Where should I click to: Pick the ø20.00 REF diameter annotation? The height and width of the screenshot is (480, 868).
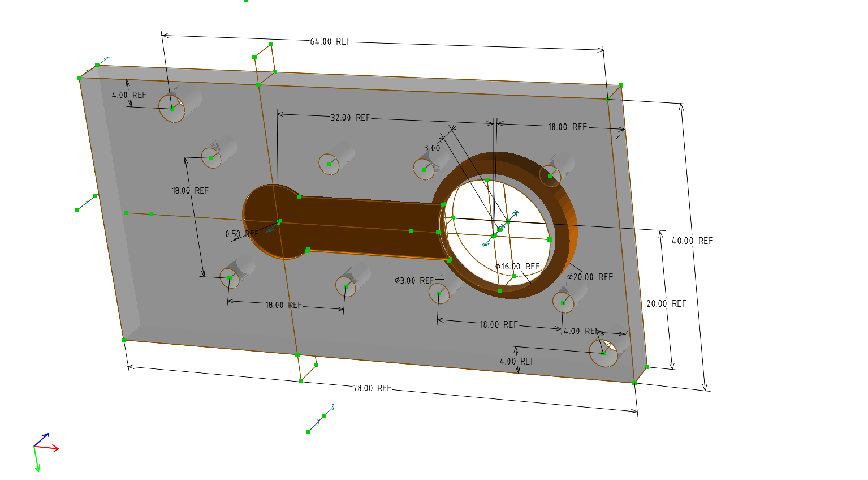point(590,277)
